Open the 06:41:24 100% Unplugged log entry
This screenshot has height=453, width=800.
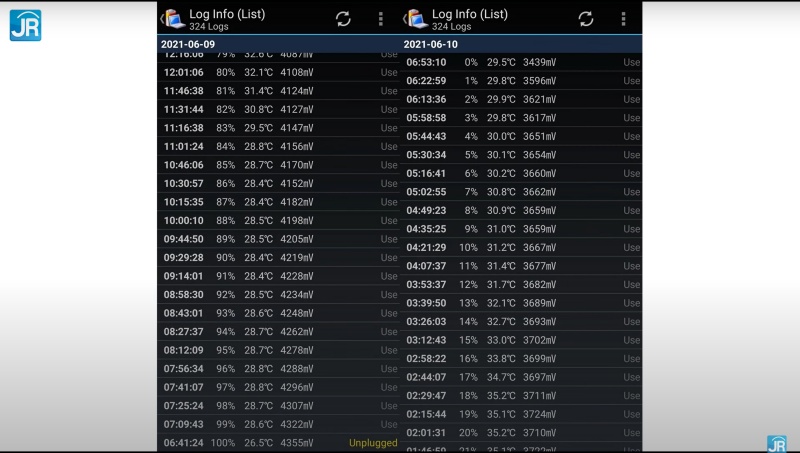(x=279, y=443)
